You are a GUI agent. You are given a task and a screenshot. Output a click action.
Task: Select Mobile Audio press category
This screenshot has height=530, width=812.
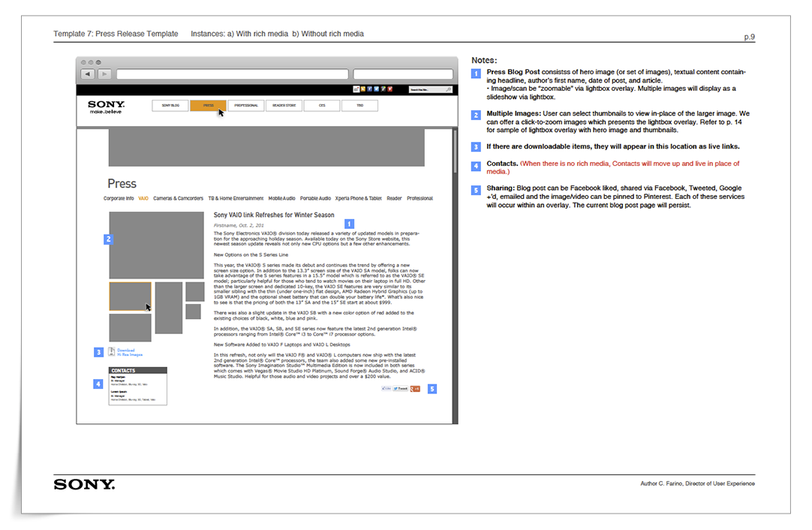[x=281, y=198]
